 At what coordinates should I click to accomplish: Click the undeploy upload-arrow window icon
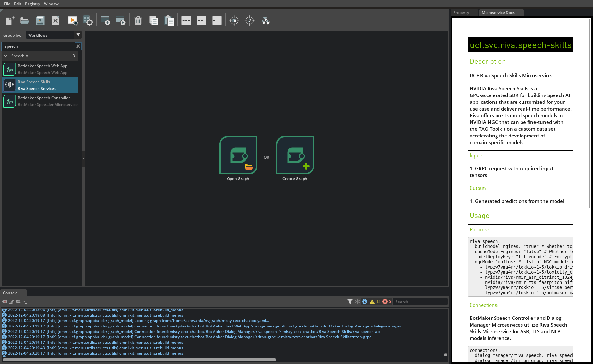coord(121,21)
